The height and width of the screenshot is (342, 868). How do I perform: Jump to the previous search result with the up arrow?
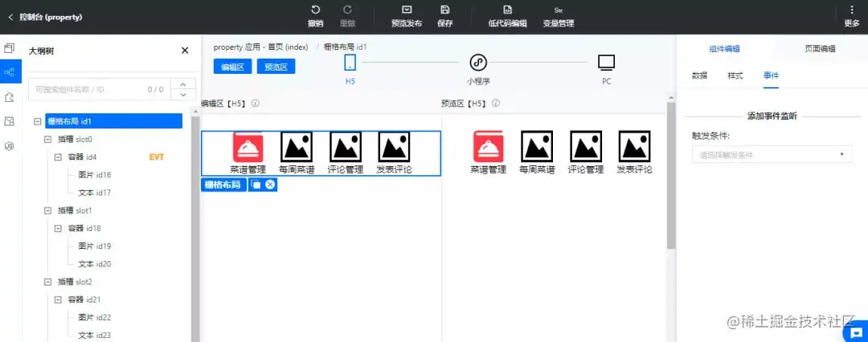click(x=183, y=84)
